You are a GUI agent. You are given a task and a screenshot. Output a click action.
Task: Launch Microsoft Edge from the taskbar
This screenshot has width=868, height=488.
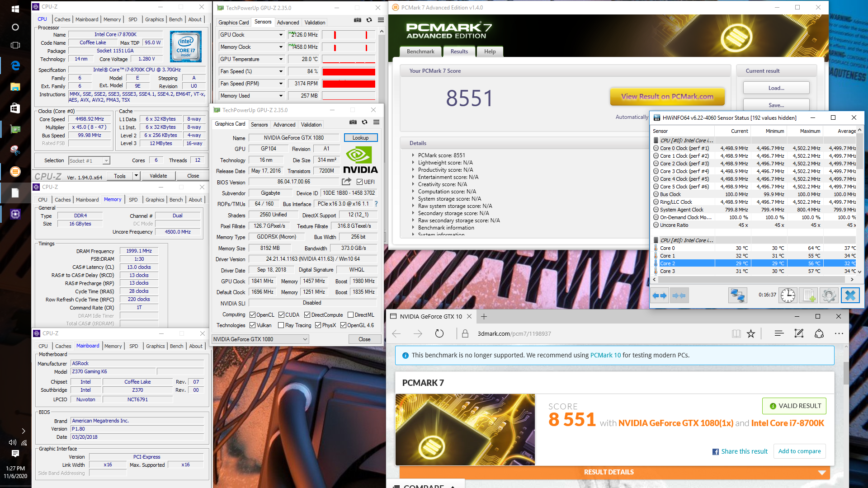[x=15, y=66]
